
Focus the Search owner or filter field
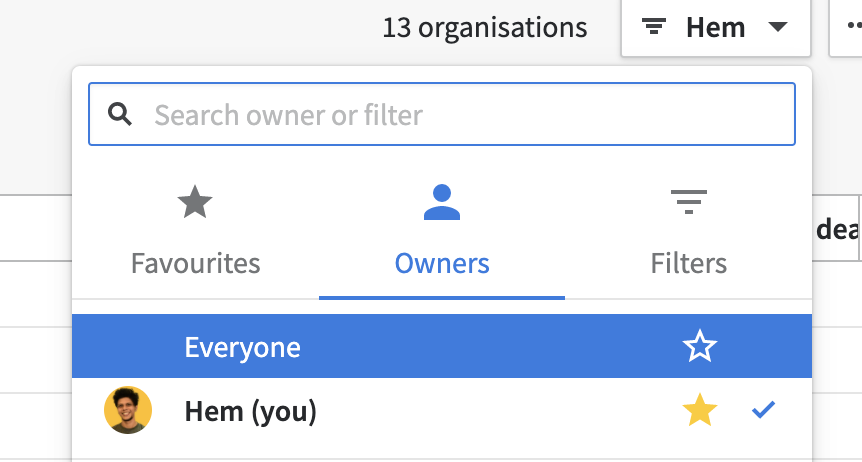pyautogui.click(x=441, y=114)
